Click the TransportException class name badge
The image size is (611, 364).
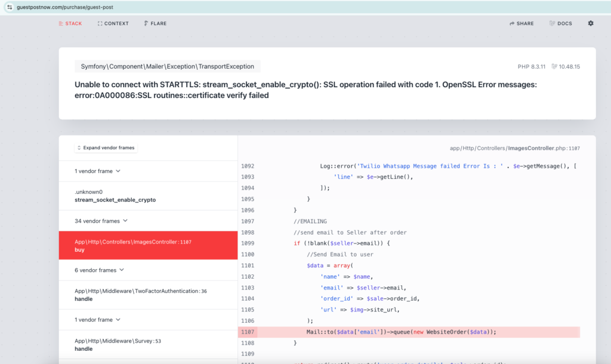(x=167, y=67)
